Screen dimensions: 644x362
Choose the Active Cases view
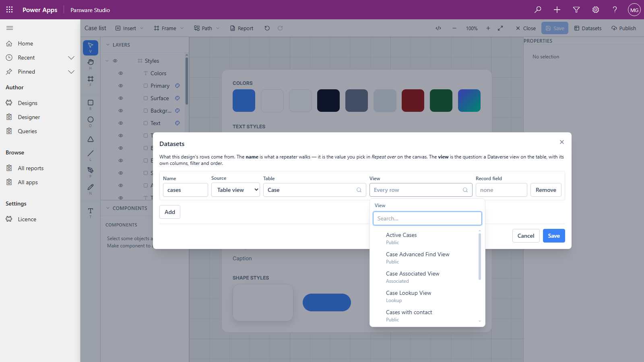point(426,238)
